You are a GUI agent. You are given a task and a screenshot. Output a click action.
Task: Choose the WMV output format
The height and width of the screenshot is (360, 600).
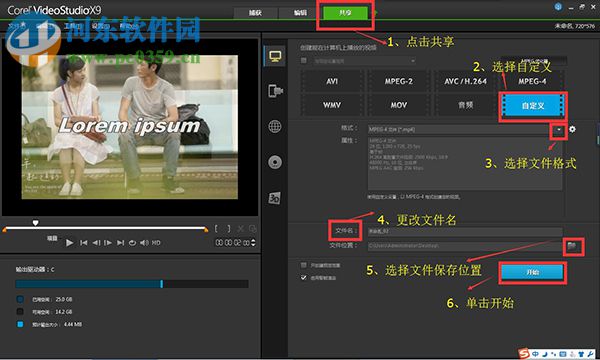(x=332, y=105)
